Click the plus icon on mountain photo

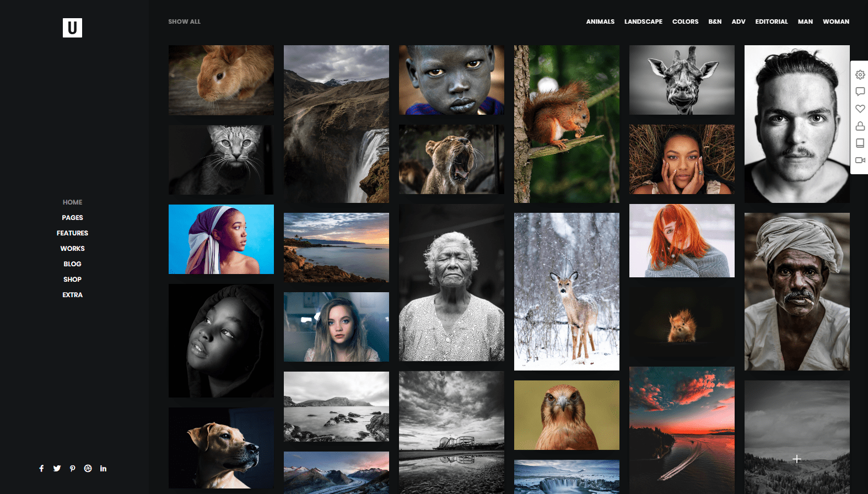797,459
